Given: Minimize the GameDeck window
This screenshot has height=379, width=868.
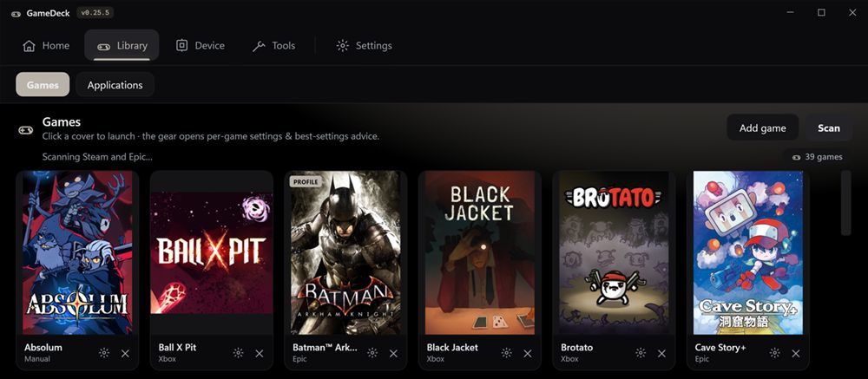Looking at the screenshot, I should click(x=790, y=13).
